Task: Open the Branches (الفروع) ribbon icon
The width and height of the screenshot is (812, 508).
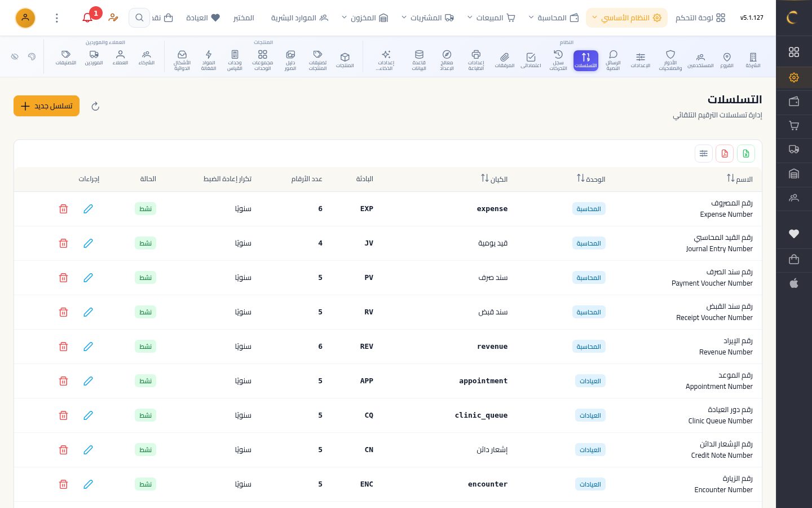Action: [727, 60]
